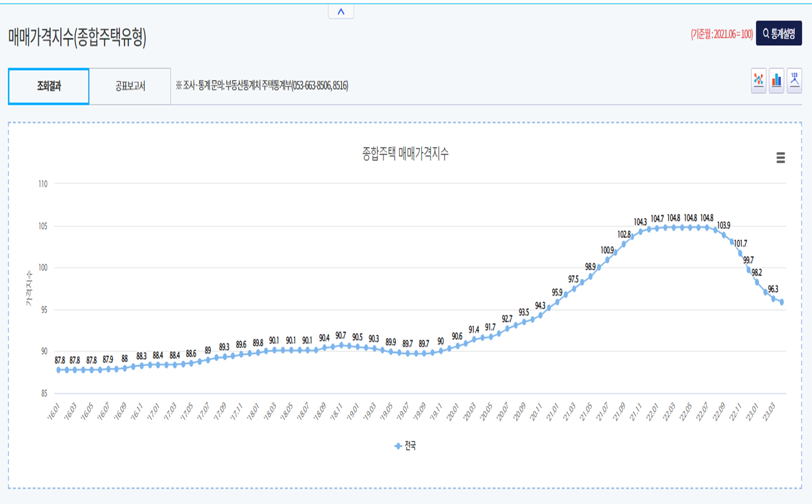
Task: Toggle data value labels icon (123)
Action: [x=794, y=80]
